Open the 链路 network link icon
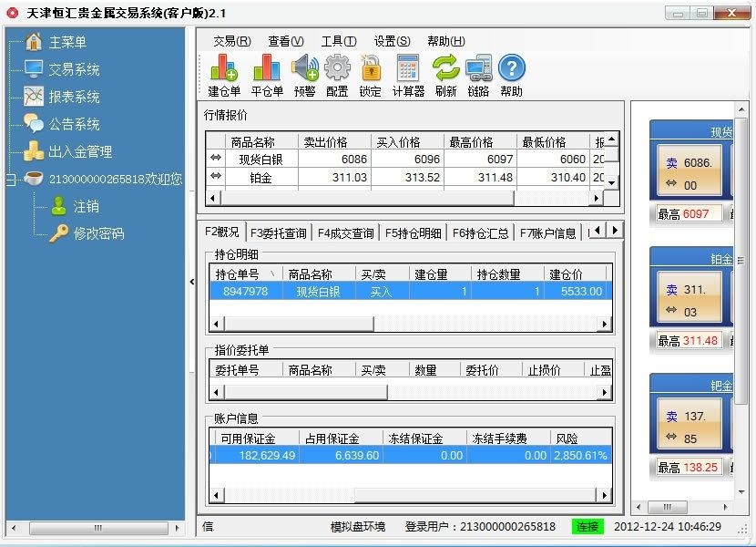This screenshot has height=547, width=756. 478,69
